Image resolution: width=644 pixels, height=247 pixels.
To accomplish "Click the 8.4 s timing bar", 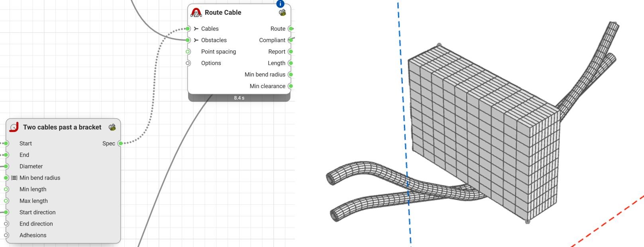I will [239, 98].
